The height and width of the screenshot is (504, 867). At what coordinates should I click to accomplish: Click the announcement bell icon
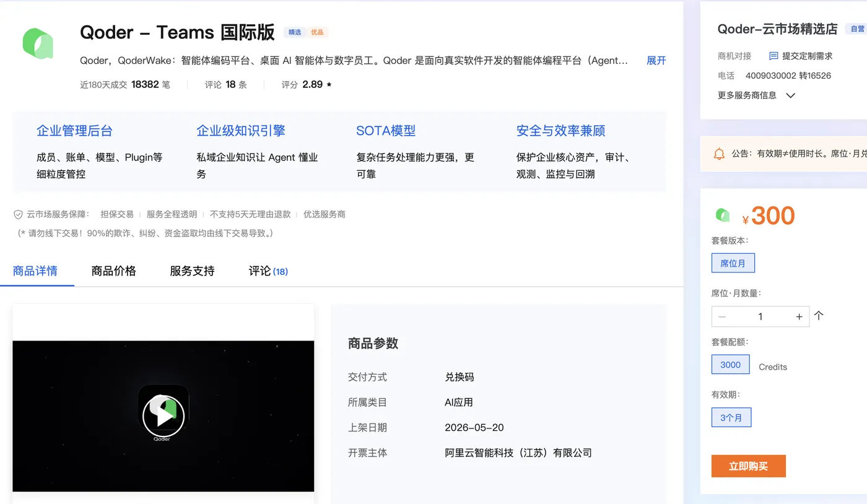[x=719, y=154]
